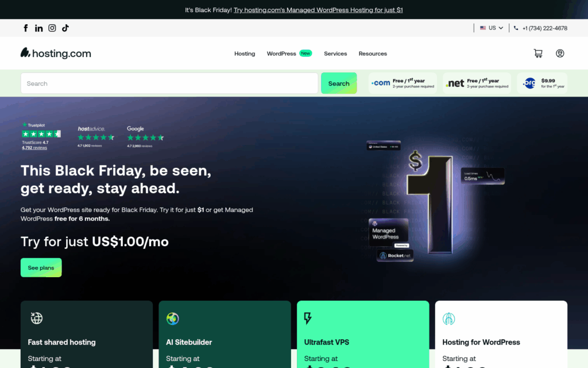Open the Hosting for WordPress card title

point(481,342)
